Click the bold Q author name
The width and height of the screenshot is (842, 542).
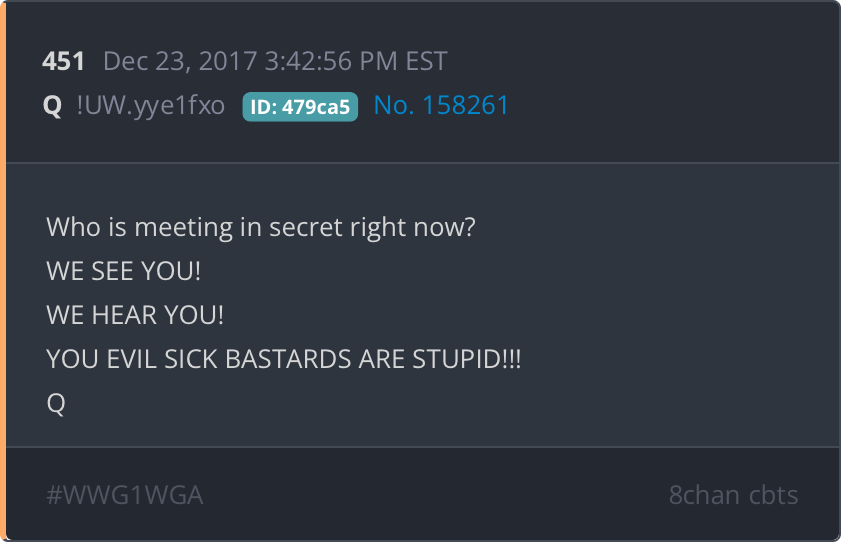pyautogui.click(x=52, y=106)
